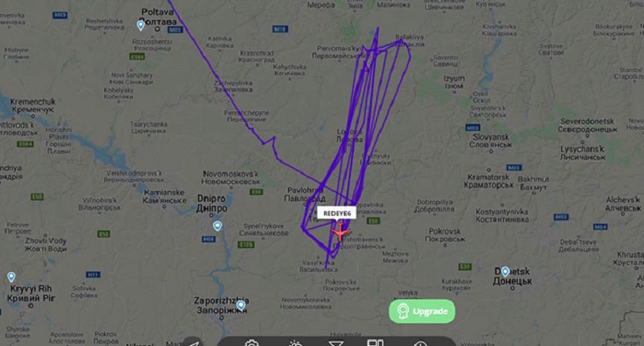This screenshot has width=644, height=346.
Task: Select the Poltava airport pin
Action: pos(141,26)
